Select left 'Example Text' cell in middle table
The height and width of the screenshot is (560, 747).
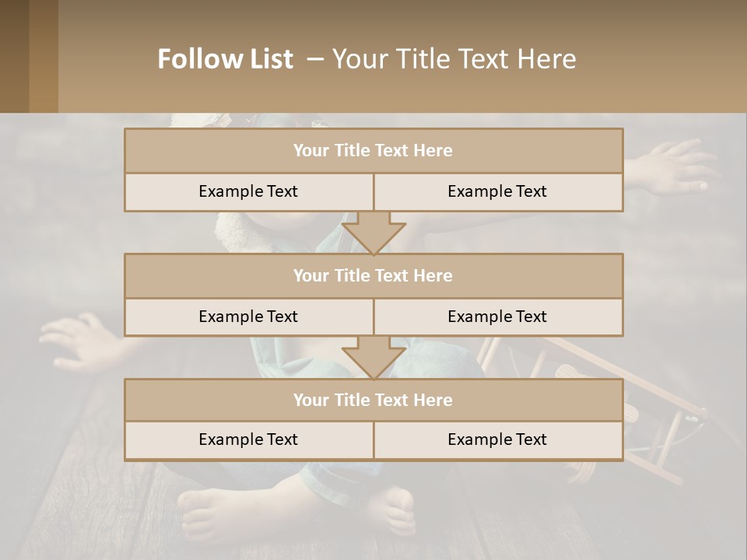pyautogui.click(x=248, y=317)
